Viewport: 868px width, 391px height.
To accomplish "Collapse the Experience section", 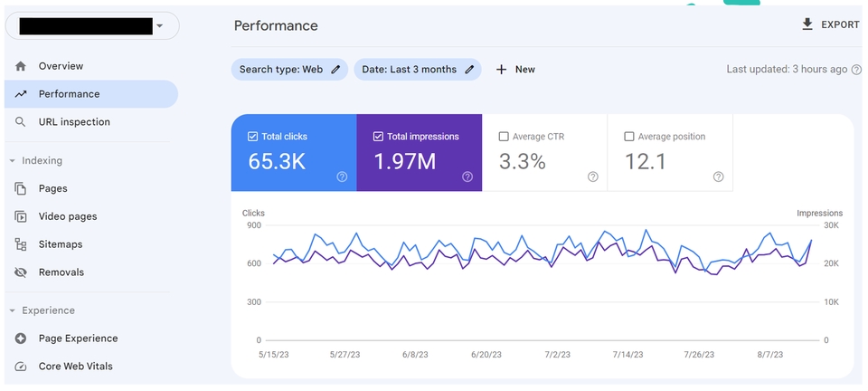I will point(13,310).
